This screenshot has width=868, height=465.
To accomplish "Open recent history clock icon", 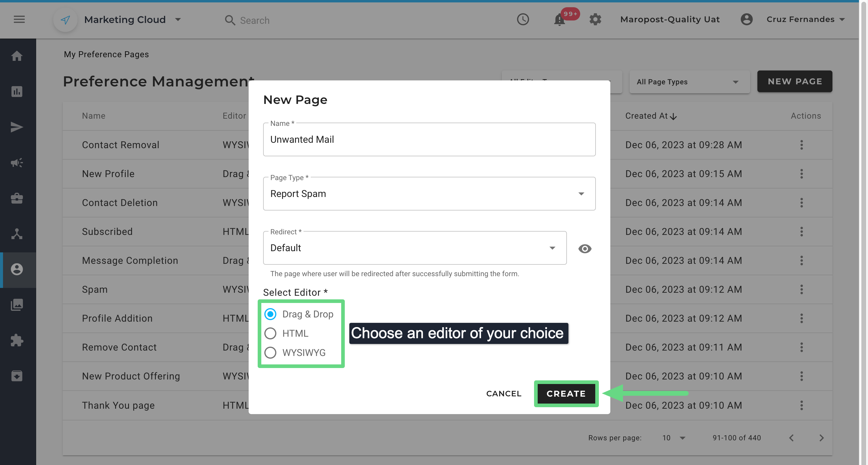I will pos(523,20).
